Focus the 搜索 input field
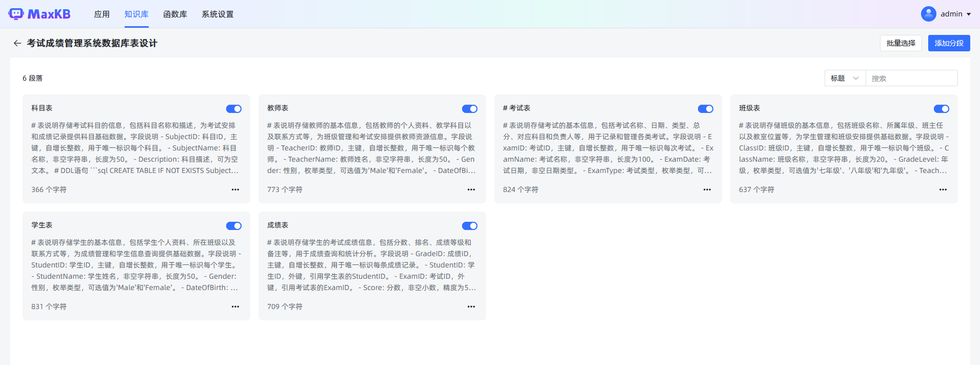This screenshot has height=365, width=980. point(911,78)
